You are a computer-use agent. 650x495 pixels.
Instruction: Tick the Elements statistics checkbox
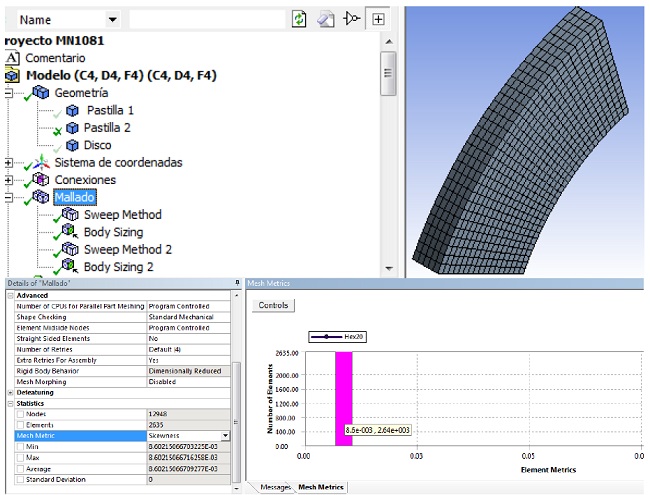point(20,424)
